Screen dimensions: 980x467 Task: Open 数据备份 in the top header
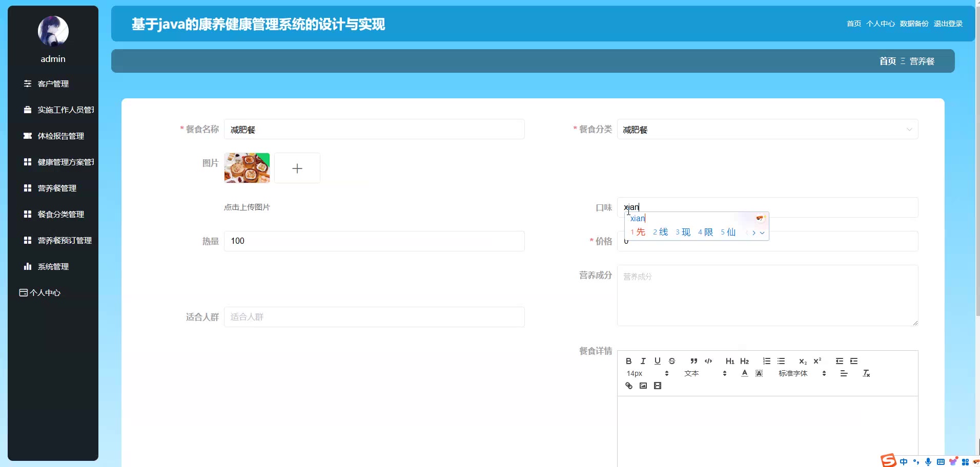914,24
